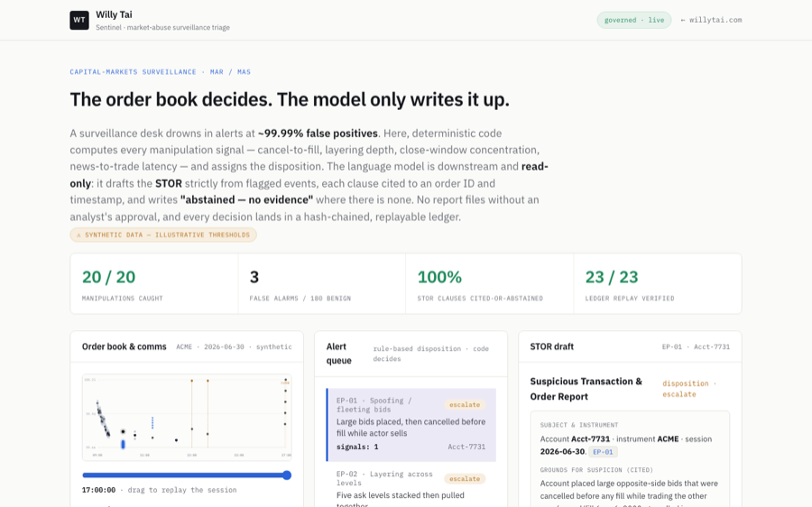Click the 17:00:00 replay time label
Image resolution: width=812 pixels, height=507 pixels.
(98, 490)
